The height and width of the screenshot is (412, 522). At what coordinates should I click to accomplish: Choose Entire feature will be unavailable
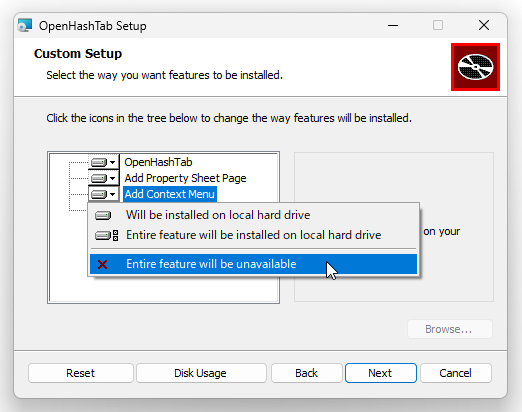click(253, 264)
